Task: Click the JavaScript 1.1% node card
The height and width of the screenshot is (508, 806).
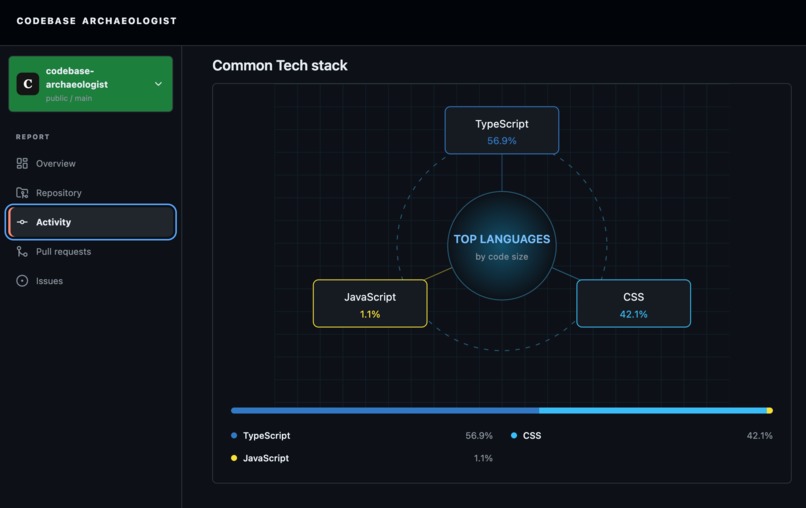Action: point(370,303)
